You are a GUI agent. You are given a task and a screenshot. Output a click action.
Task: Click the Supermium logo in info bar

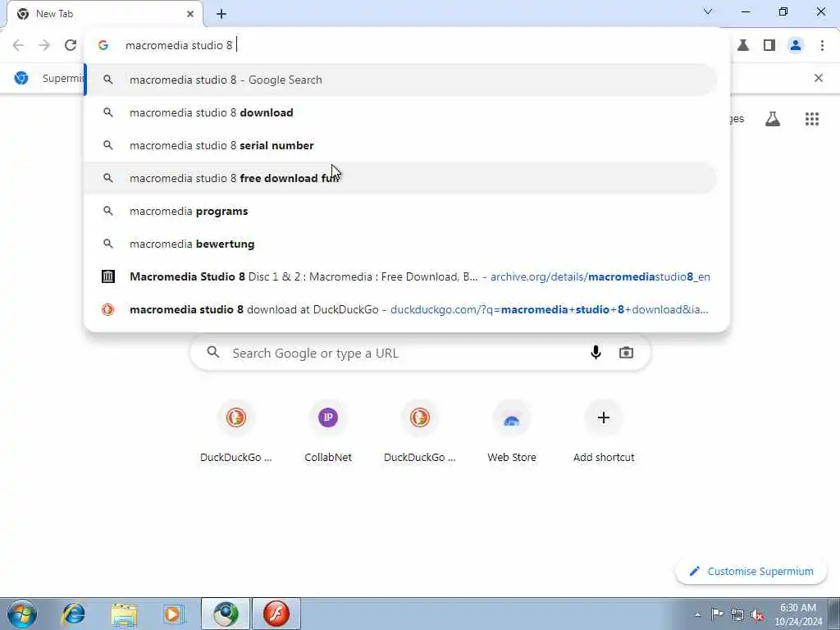coord(21,78)
